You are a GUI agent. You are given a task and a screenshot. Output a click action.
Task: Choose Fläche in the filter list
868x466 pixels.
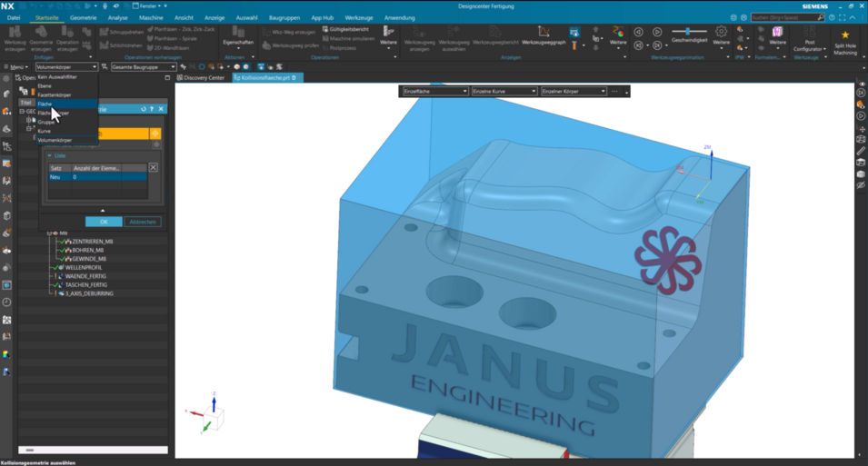pyautogui.click(x=67, y=104)
